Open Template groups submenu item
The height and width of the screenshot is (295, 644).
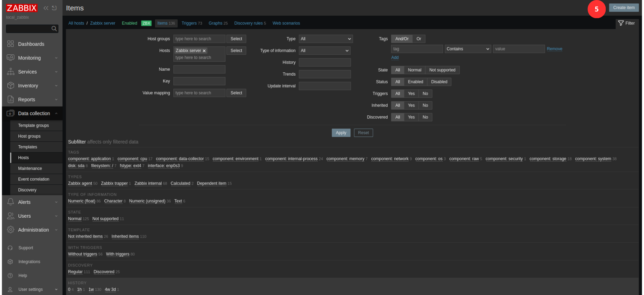click(x=36, y=126)
